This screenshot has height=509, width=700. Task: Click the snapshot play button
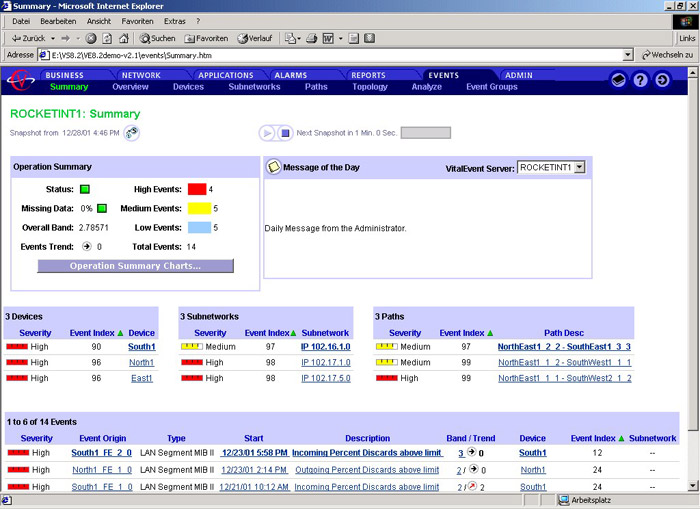click(267, 133)
